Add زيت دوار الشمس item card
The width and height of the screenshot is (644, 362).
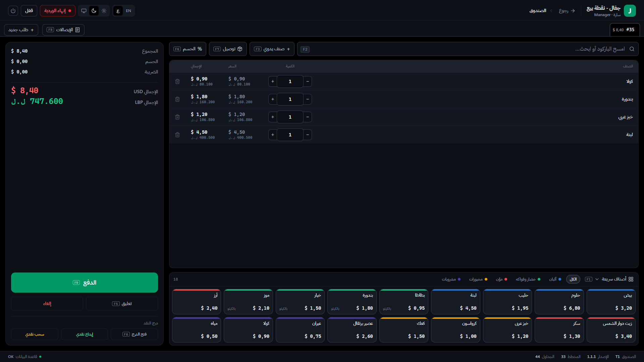point(611,330)
